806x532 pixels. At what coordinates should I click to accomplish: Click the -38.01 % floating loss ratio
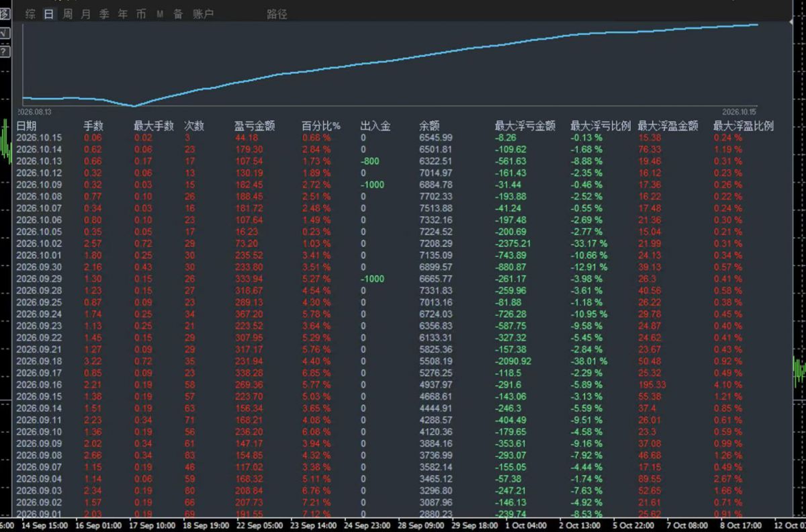588,361
